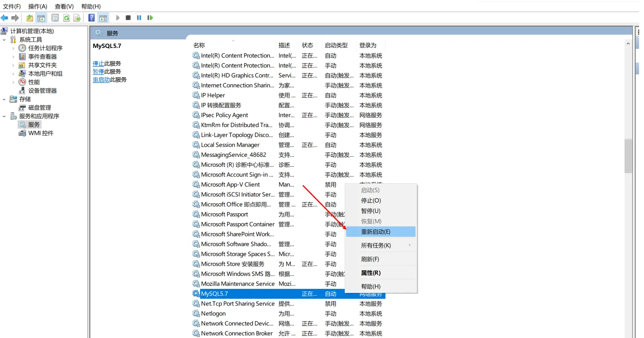
Task: Click the scrollbar up arrow
Action: tap(628, 44)
